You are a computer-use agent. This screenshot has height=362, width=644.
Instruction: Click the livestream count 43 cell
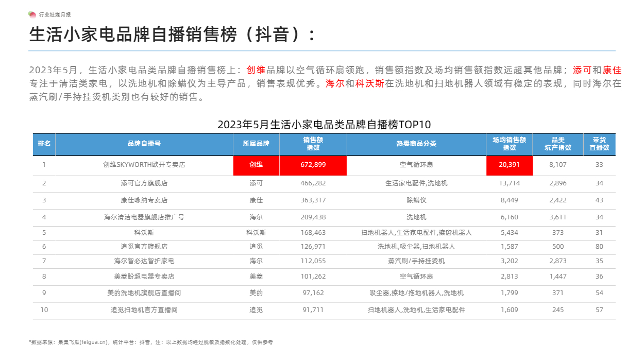click(599, 200)
